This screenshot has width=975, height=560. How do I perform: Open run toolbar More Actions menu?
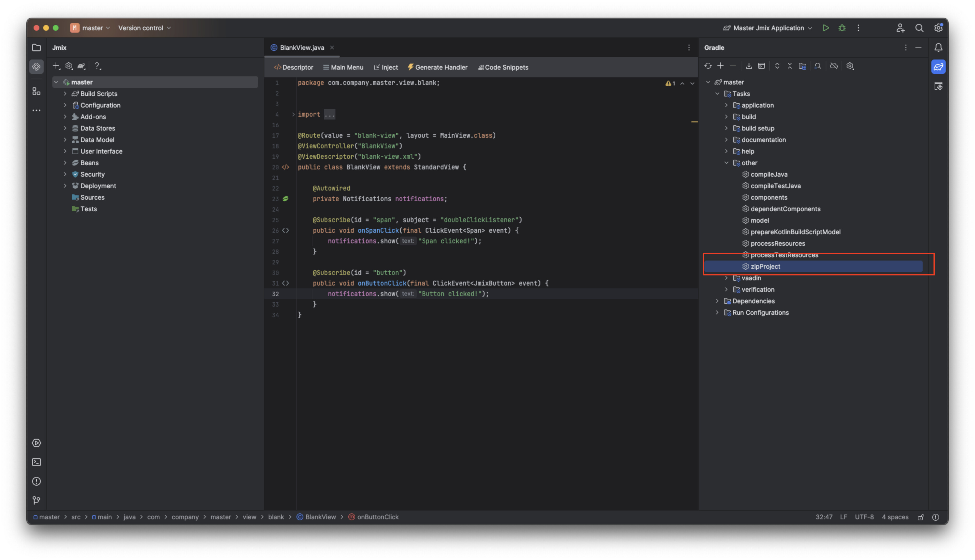point(858,28)
